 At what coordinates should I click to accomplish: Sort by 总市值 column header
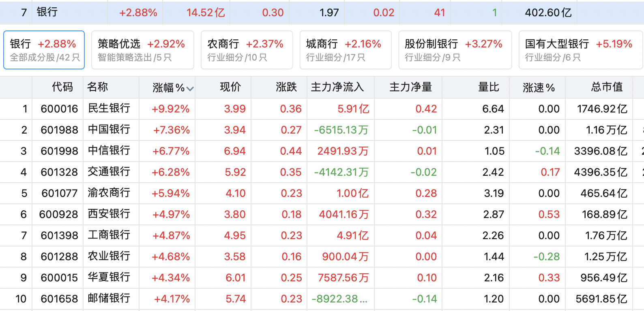click(606, 87)
